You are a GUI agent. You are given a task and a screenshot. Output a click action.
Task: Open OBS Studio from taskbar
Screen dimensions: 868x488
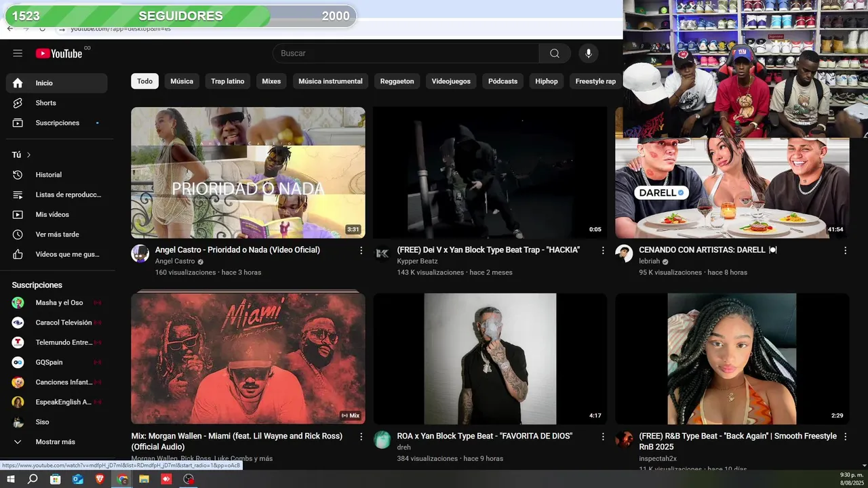189,479
